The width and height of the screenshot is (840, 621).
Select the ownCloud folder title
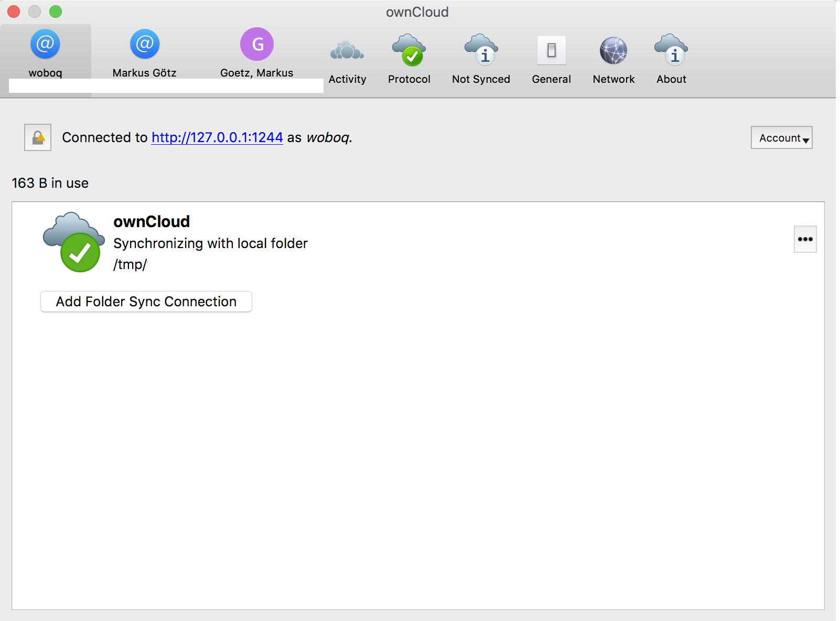(x=152, y=221)
